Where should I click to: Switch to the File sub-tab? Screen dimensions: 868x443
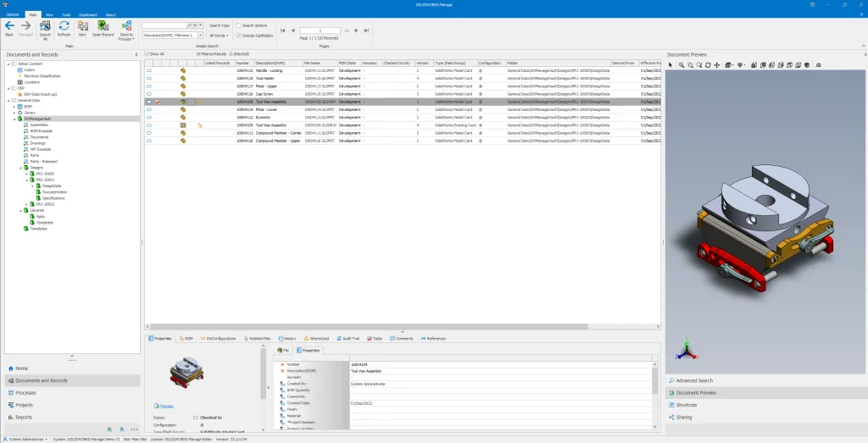pyautogui.click(x=283, y=350)
